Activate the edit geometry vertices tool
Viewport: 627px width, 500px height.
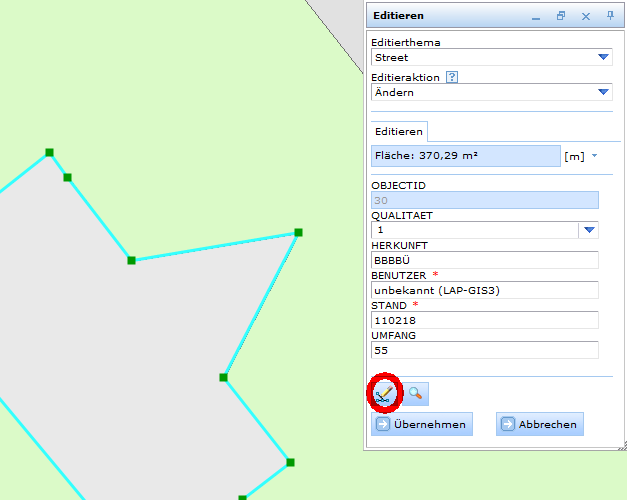[x=383, y=394]
